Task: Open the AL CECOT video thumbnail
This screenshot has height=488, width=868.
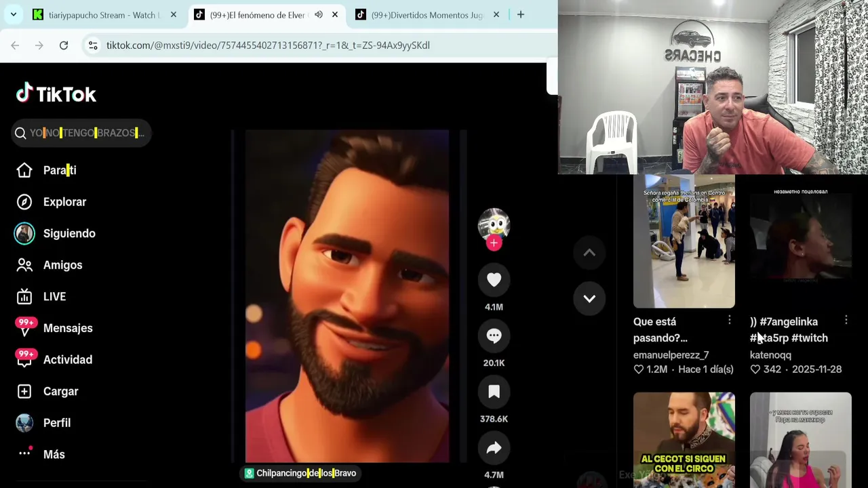Action: 684,440
